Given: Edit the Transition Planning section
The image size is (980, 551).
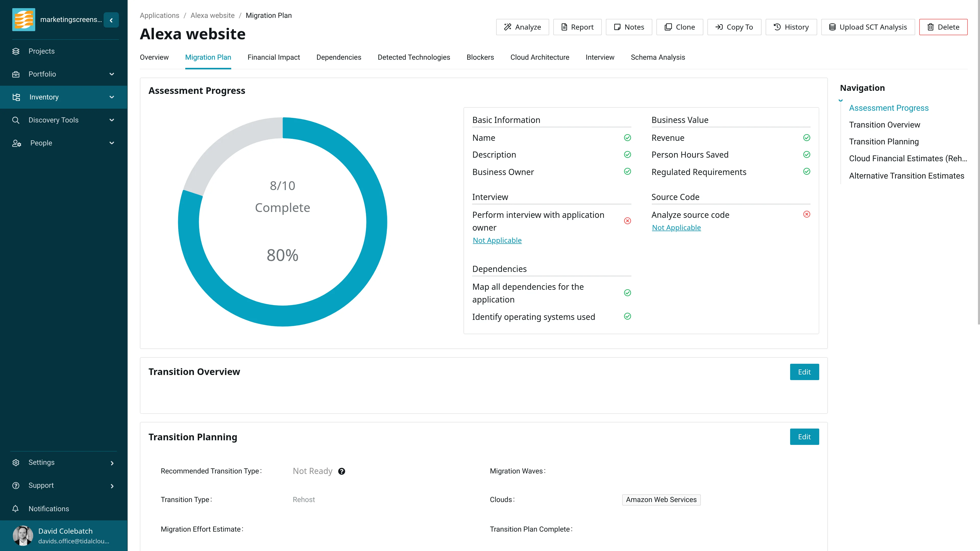Looking at the screenshot, I should pyautogui.click(x=804, y=437).
